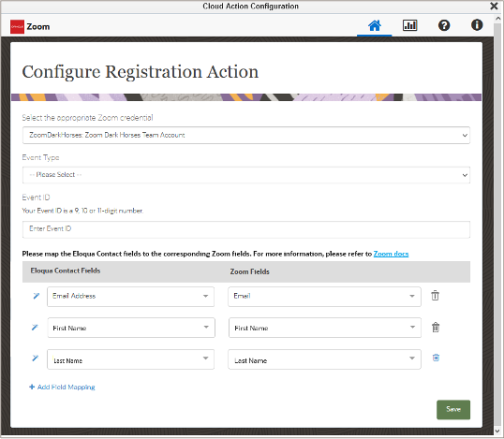Close the Cloud Action Configuration window
This screenshot has width=504, height=439.
[x=494, y=6]
